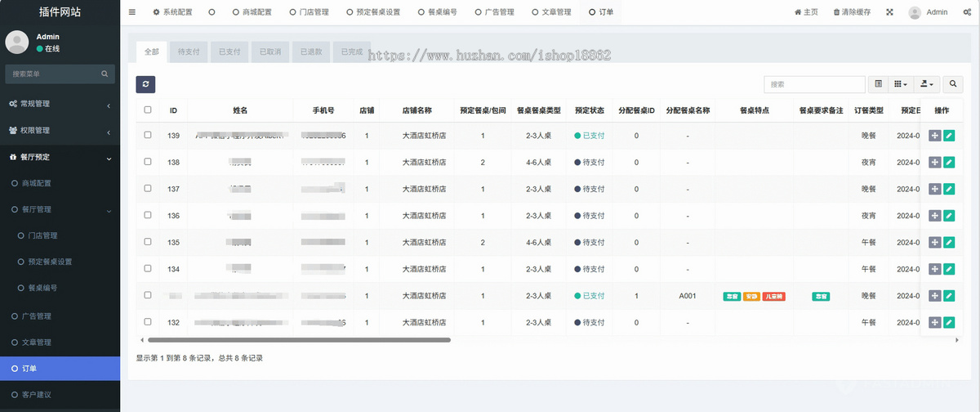Select the checkbox for order 138

(x=148, y=162)
